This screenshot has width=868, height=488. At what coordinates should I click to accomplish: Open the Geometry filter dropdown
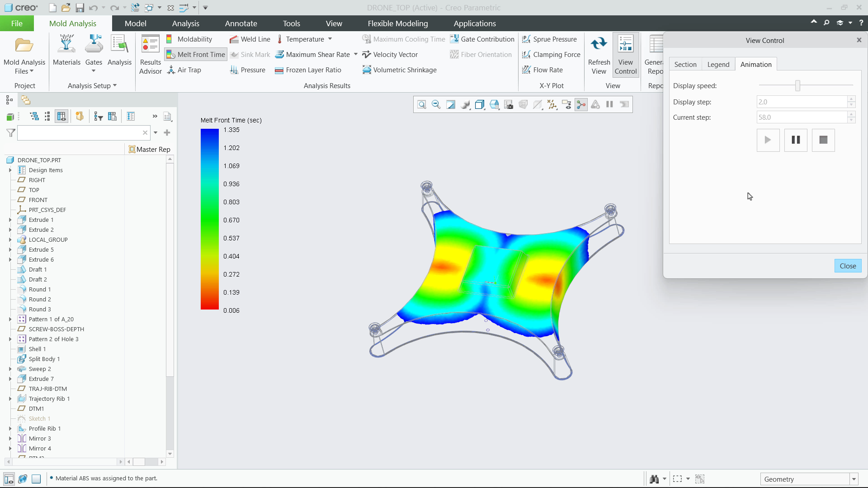pyautogui.click(x=854, y=479)
